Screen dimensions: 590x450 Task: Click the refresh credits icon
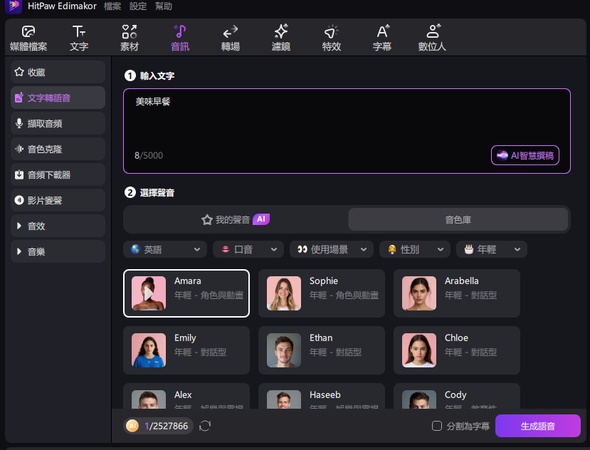click(205, 426)
